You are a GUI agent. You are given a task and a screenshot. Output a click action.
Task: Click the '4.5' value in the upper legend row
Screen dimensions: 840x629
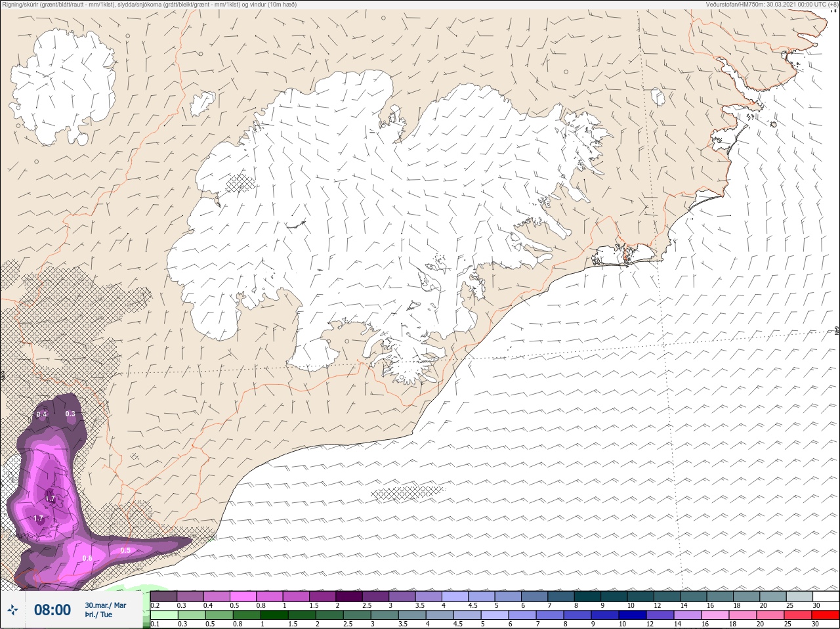(x=472, y=605)
